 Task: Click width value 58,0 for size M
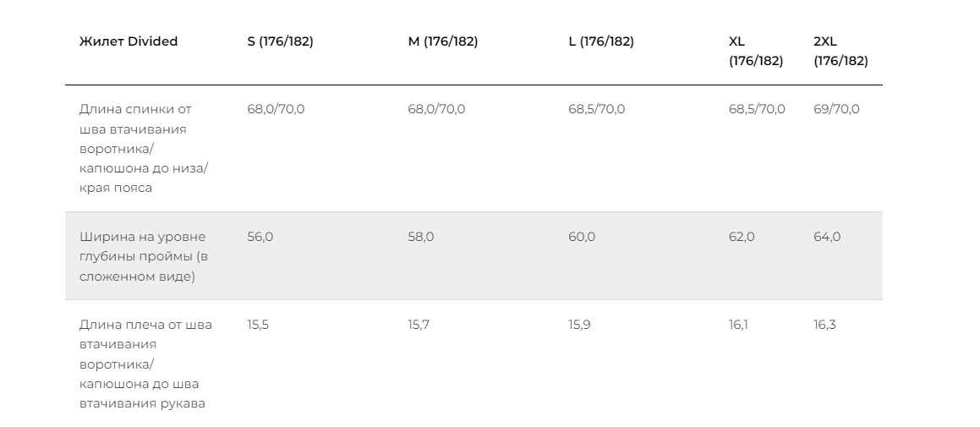pyautogui.click(x=420, y=237)
